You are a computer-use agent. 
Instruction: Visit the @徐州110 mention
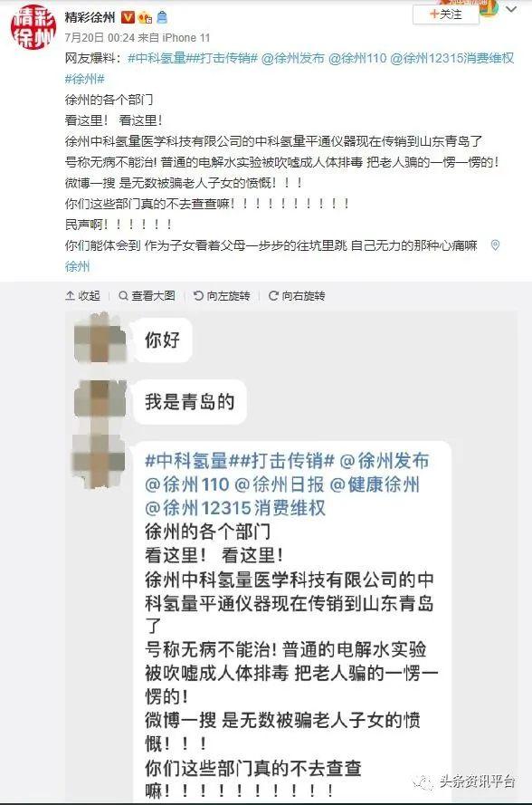(357, 58)
